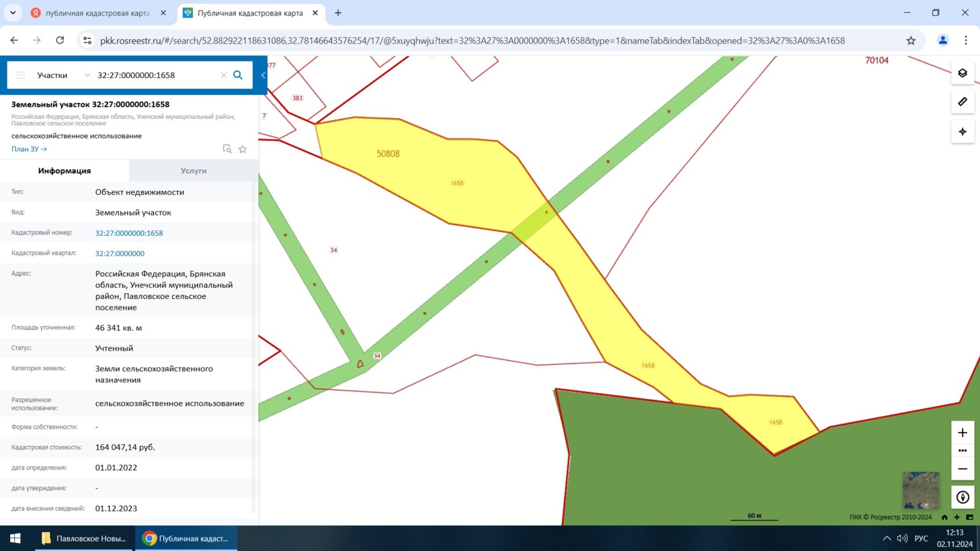Click the fullscreen icon in map footer
This screenshot has width=980, height=551.
[969, 517]
